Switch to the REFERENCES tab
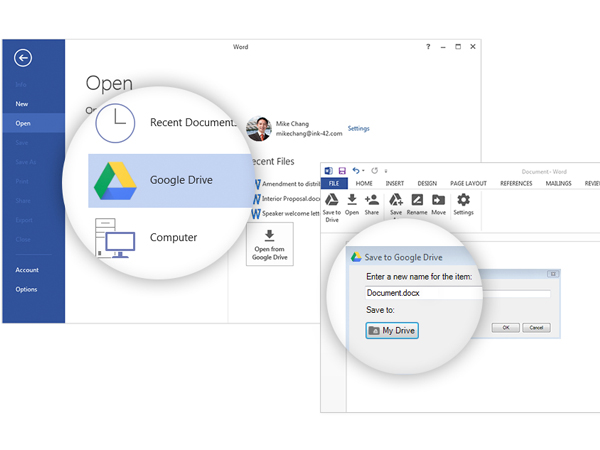This screenshot has height=450, width=600. point(516,184)
